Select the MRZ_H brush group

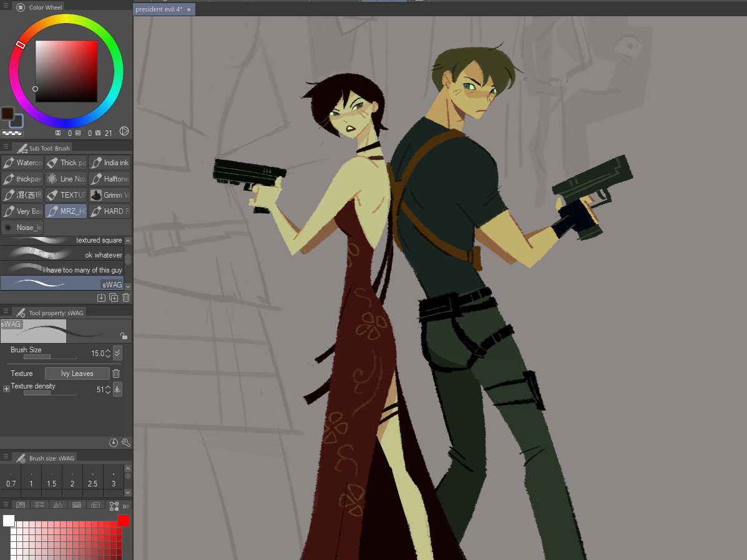point(66,211)
